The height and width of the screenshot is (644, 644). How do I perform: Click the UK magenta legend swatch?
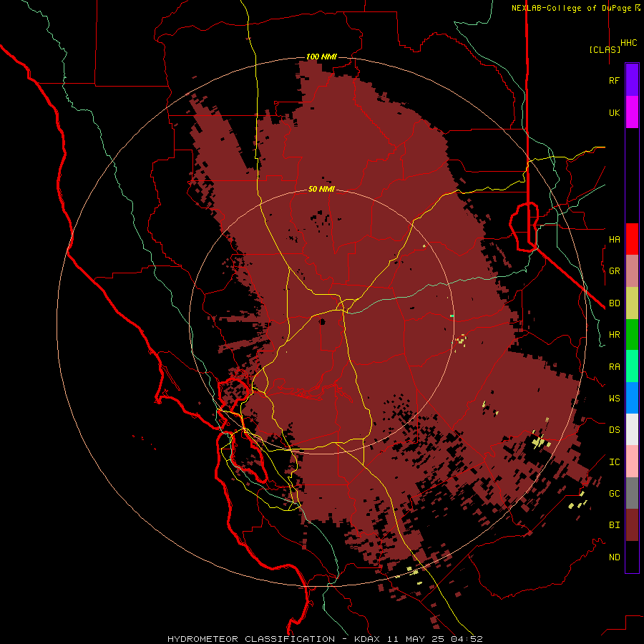coord(632,112)
